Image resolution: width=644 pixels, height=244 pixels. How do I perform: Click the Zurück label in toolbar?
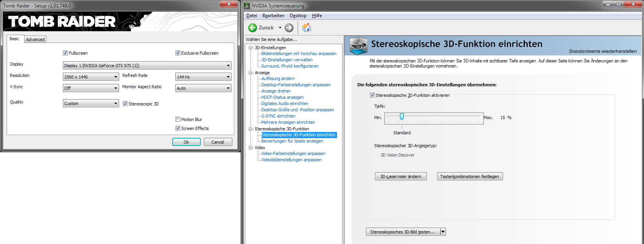click(x=266, y=28)
